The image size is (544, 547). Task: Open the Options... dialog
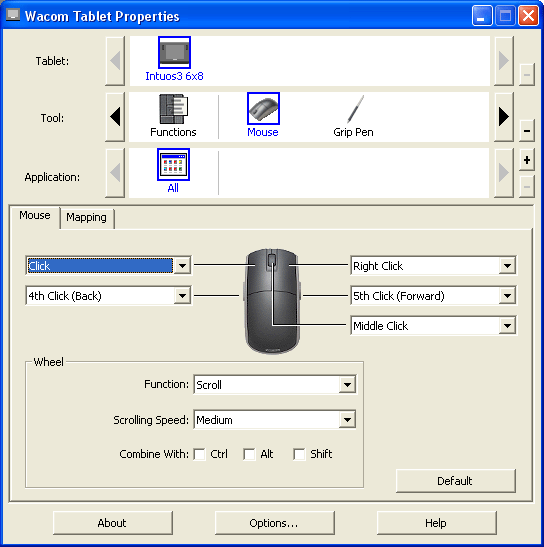(275, 523)
